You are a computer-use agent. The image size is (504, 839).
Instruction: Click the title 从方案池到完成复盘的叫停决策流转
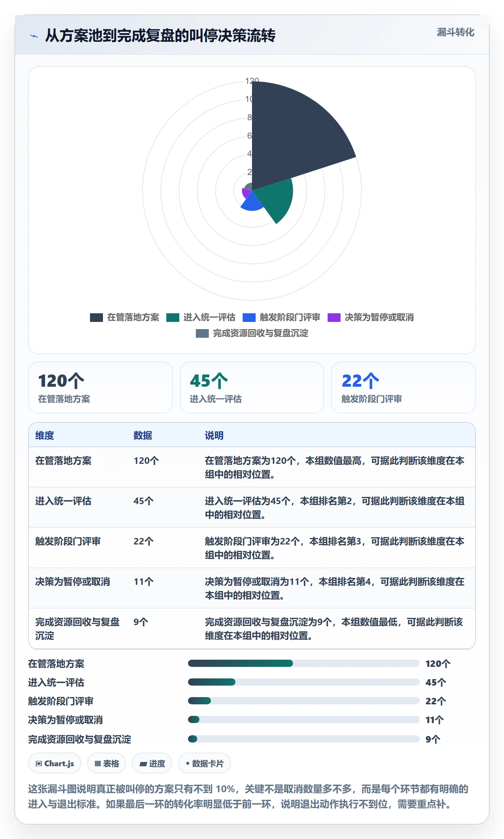point(160,36)
